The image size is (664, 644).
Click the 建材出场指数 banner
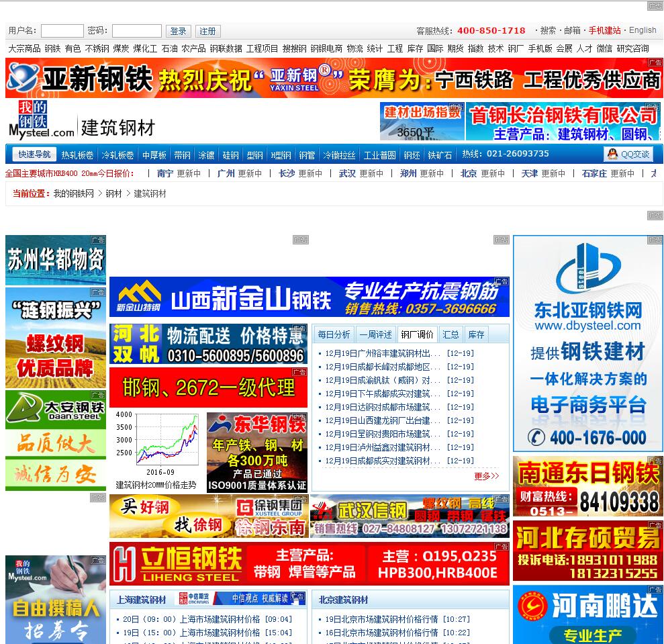(x=422, y=121)
